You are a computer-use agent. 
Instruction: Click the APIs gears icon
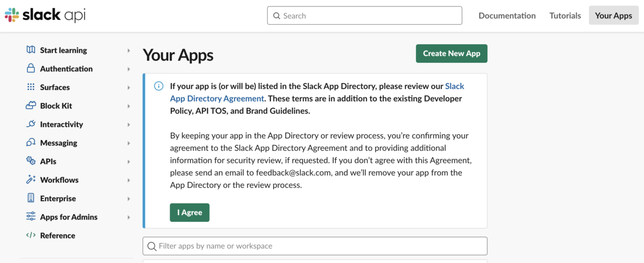point(31,161)
